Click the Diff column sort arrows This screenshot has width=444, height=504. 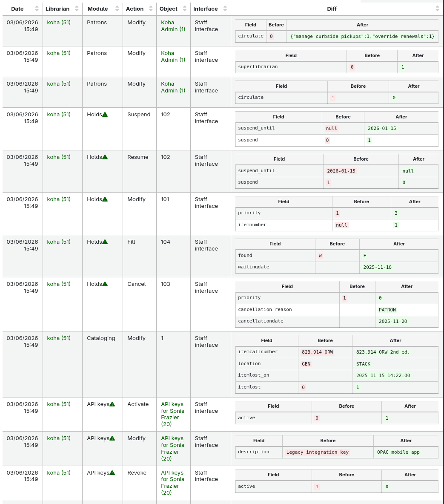click(437, 9)
